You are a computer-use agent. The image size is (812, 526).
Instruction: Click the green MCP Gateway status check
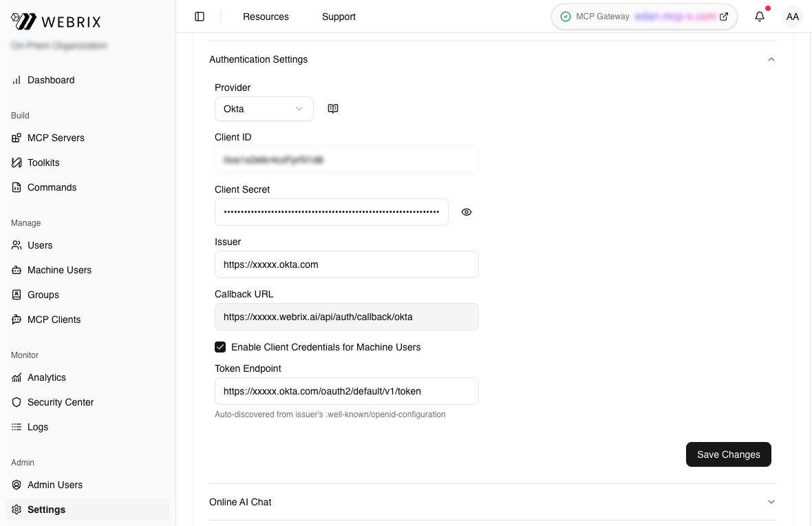point(566,17)
